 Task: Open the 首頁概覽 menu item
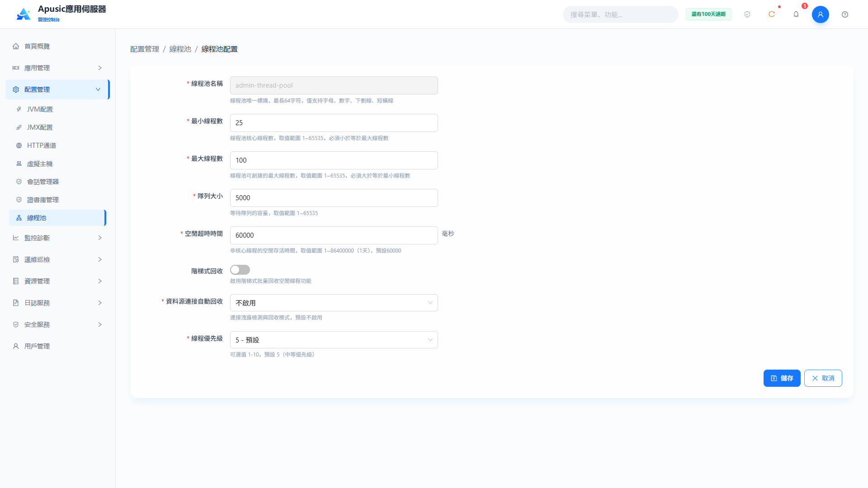coord(57,46)
